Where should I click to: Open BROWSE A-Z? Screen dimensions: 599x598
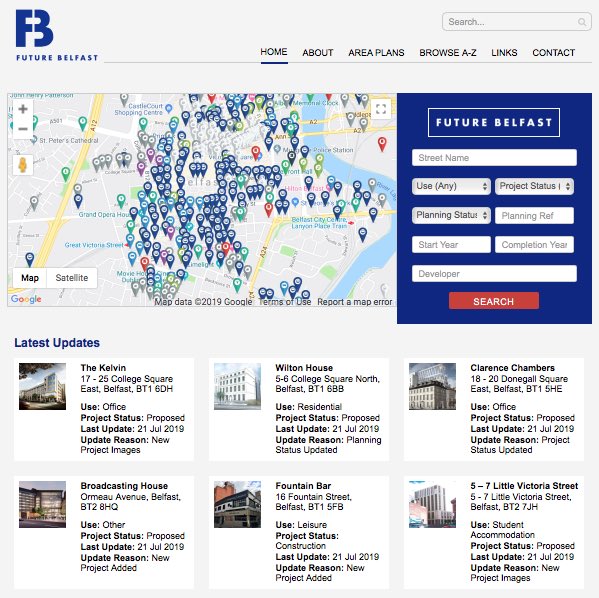pos(448,53)
